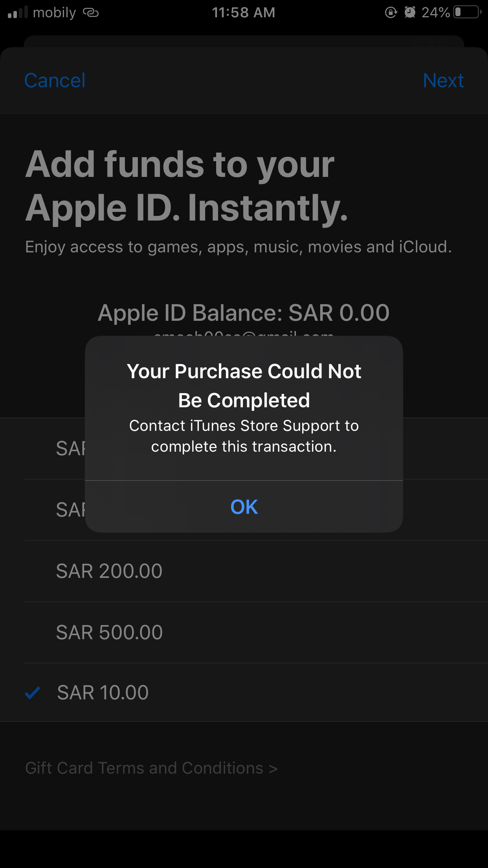Screen dimensions: 488x868
Task: Tap the "Your Purchase Could Not Be Completed" title
Action: (244, 386)
